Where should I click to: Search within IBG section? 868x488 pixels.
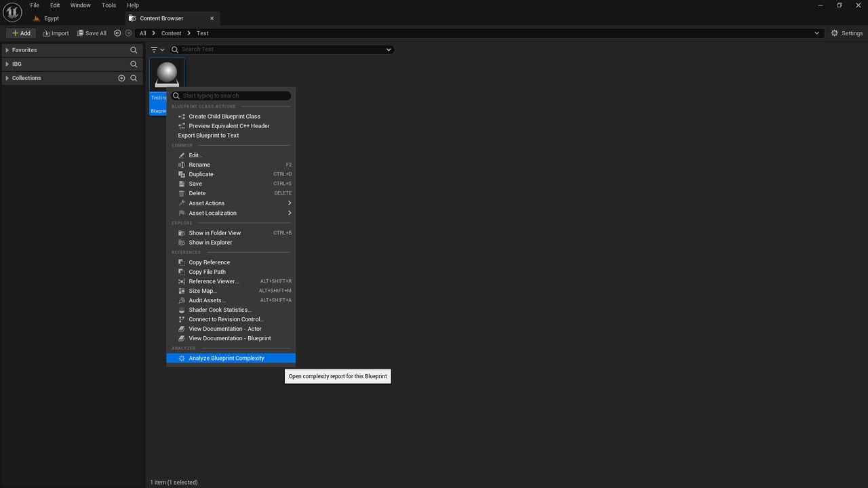pos(134,64)
